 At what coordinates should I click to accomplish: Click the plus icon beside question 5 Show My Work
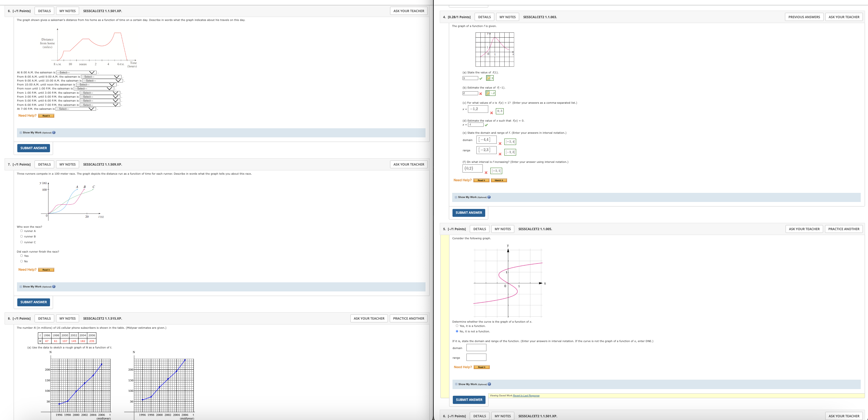456,384
